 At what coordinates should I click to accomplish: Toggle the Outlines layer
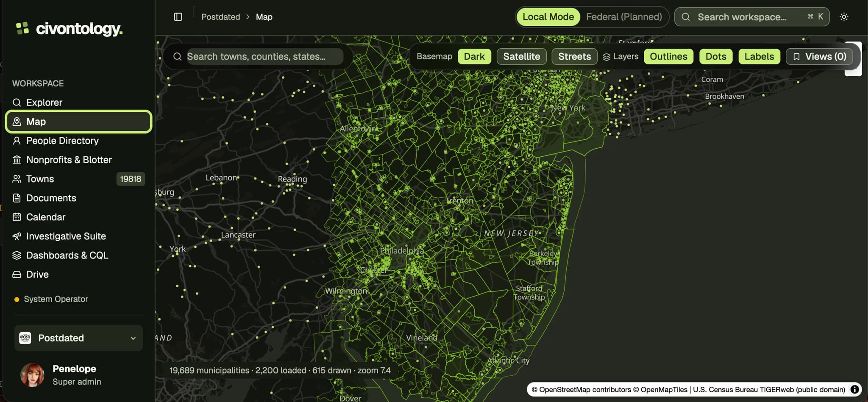pyautogui.click(x=668, y=56)
